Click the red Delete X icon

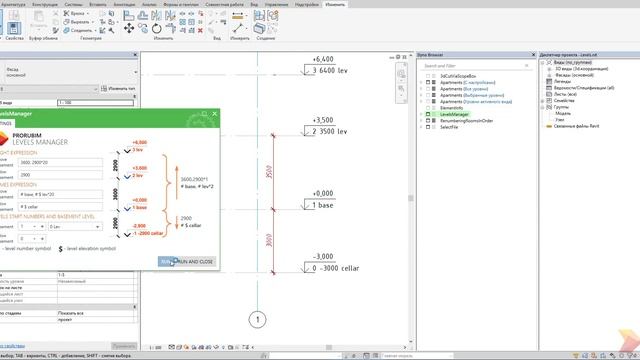tap(200, 30)
